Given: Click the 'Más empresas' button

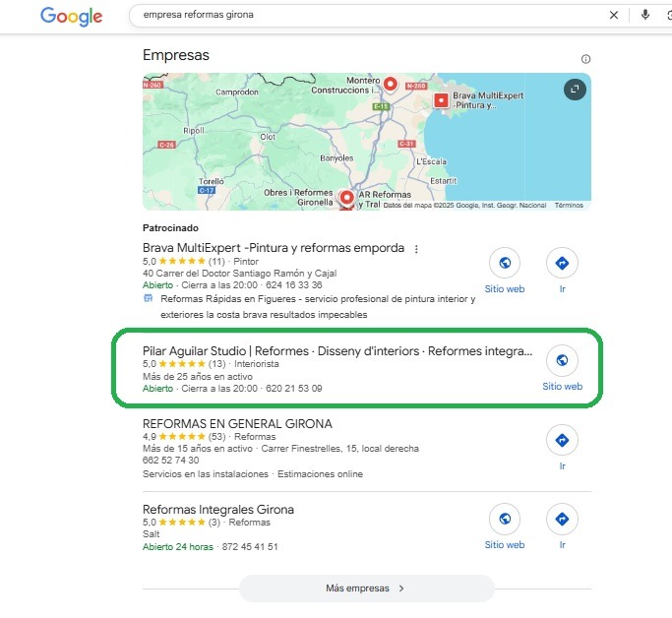Looking at the screenshot, I should (x=366, y=588).
